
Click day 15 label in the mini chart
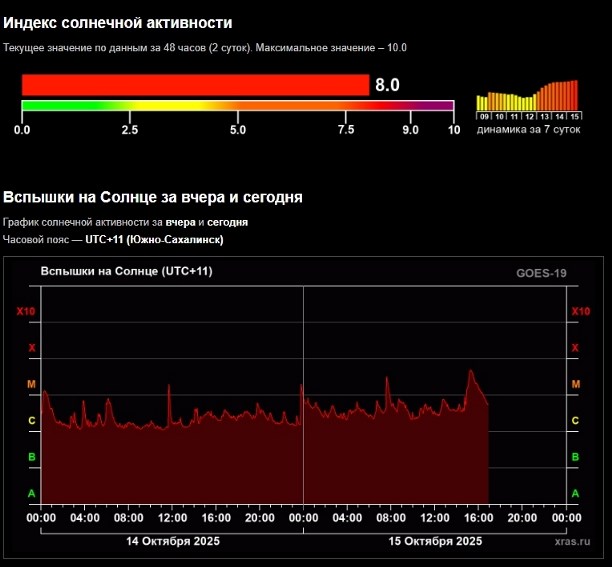pyautogui.click(x=574, y=116)
